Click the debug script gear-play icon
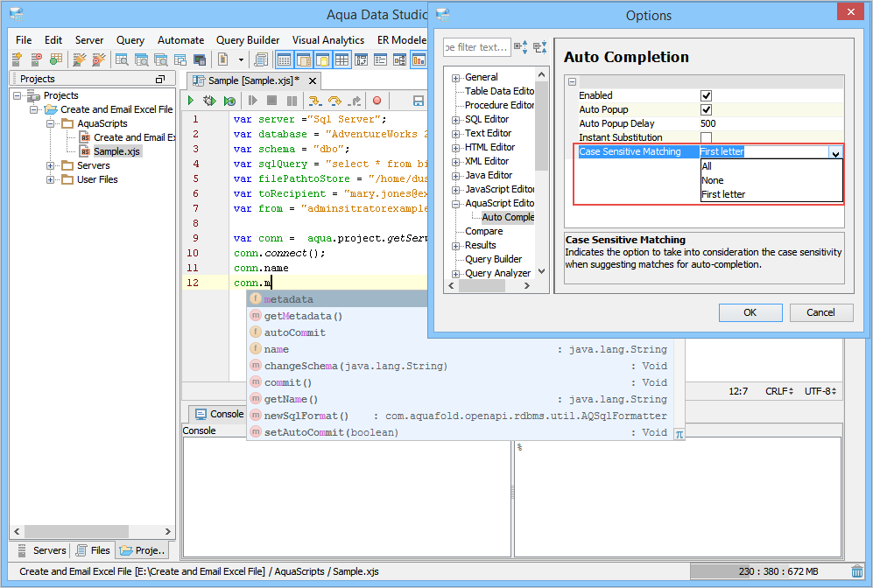Image resolution: width=873 pixels, height=588 pixels. coord(209,101)
